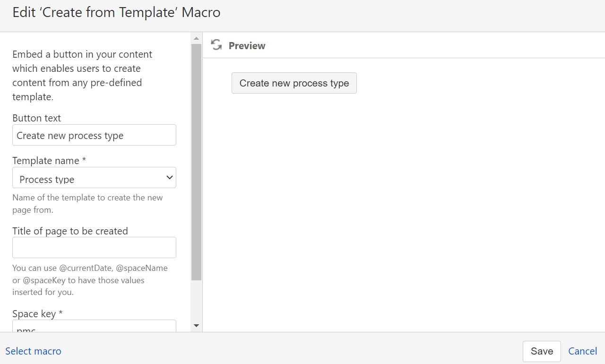605x364 pixels.
Task: Open the Template name dropdown
Action: click(94, 178)
